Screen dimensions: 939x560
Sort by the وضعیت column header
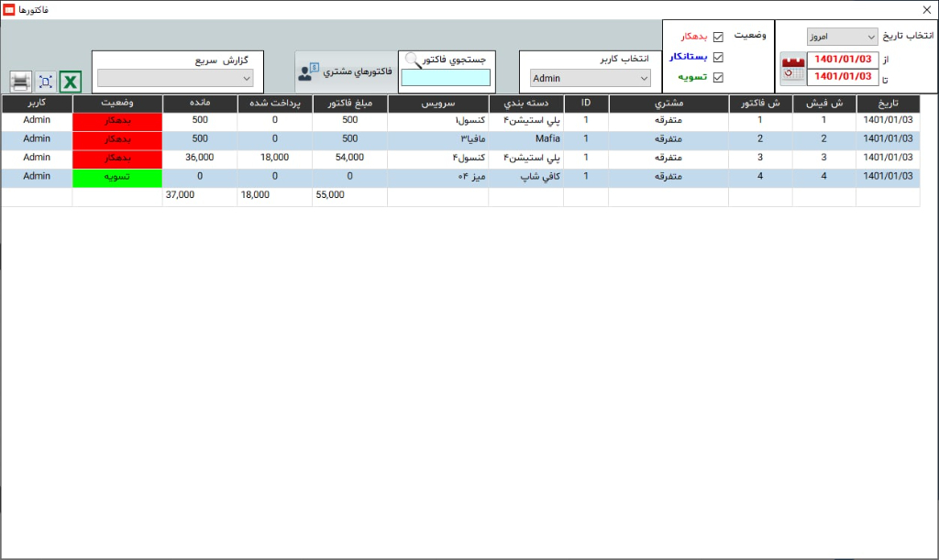pos(116,103)
